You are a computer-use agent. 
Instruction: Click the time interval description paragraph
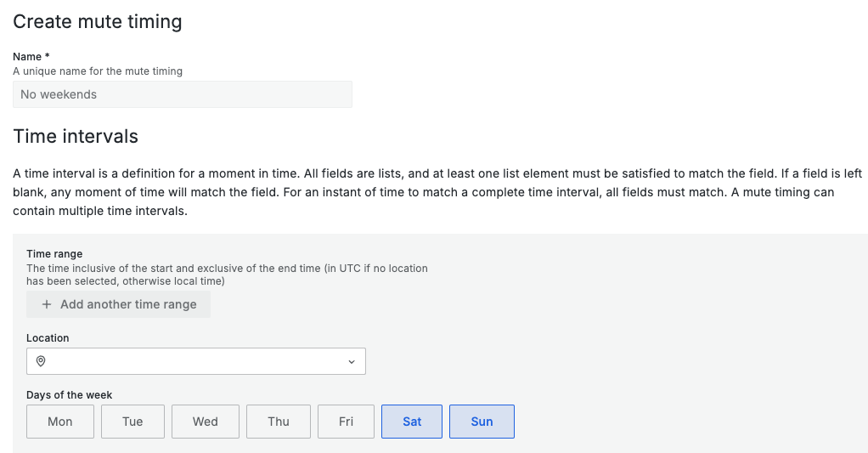433,192
